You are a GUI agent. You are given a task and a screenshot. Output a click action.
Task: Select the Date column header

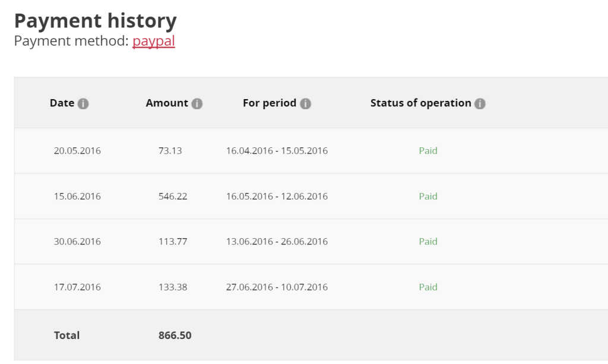63,103
